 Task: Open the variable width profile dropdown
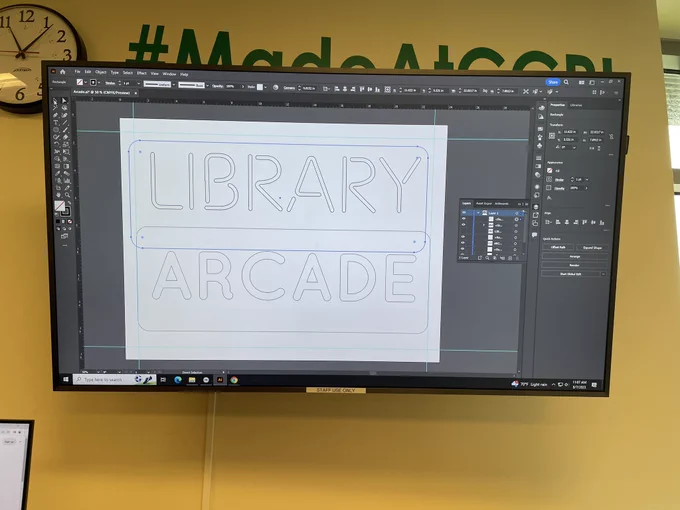(174, 85)
